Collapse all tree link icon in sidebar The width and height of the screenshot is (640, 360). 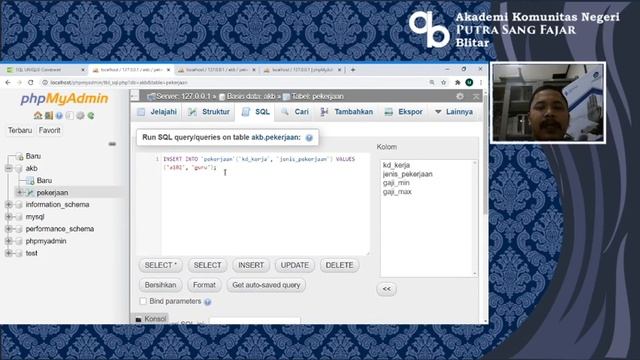coord(112,144)
